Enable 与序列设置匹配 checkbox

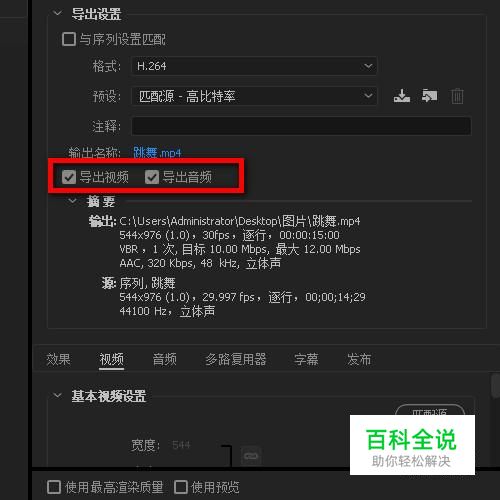point(69,39)
